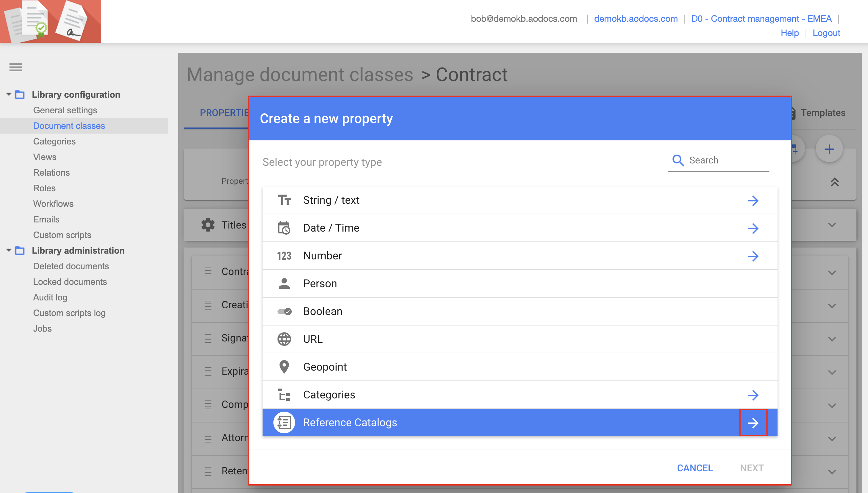Click the double-chevron collapse all arrow
The height and width of the screenshot is (493, 868).
pos(834,182)
